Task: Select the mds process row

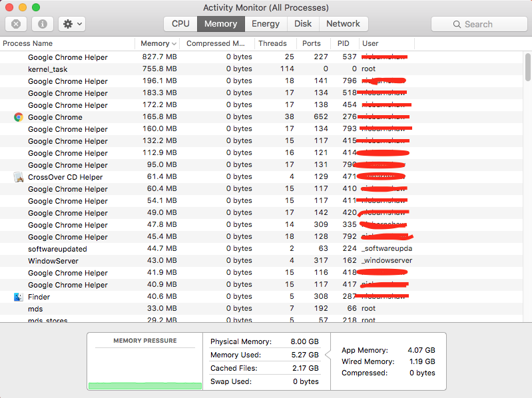Action: (261, 309)
